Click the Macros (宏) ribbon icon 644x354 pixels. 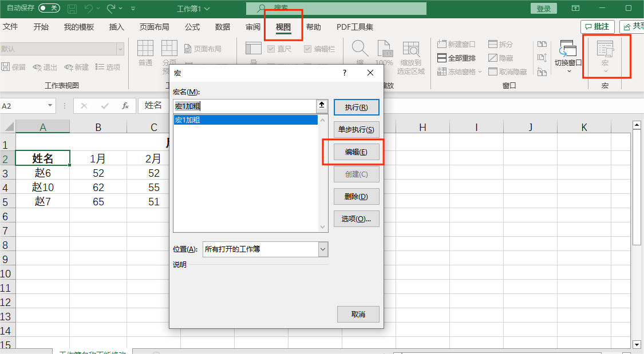pyautogui.click(x=605, y=51)
